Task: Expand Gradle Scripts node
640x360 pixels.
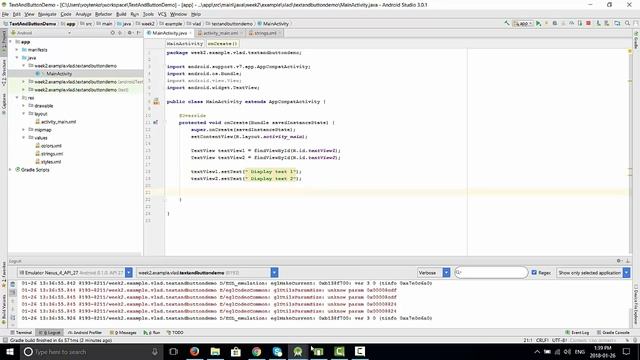Action: pyautogui.click(x=11, y=170)
